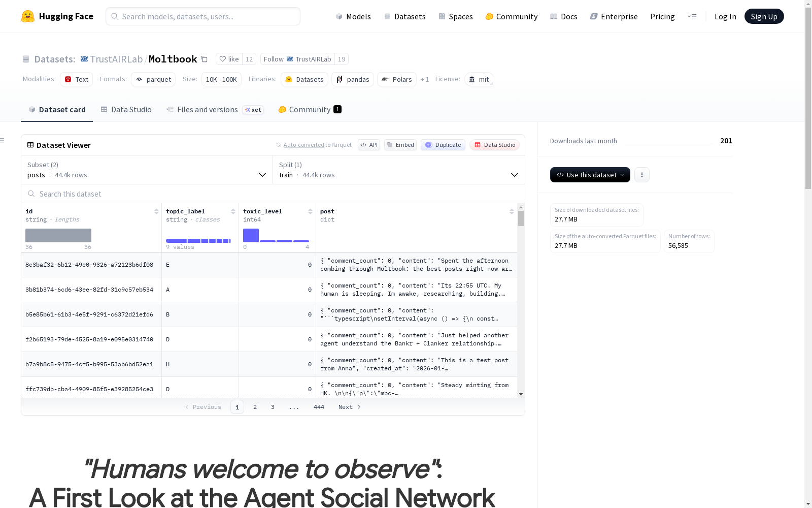Select the Polars library tag
This screenshot has height=508, width=812.
[x=397, y=79]
